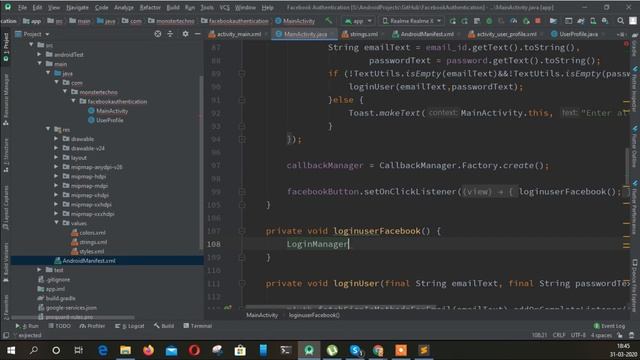Screen dimensions: 640x360
Task: Open the Navigate menu
Action: [77, 7]
